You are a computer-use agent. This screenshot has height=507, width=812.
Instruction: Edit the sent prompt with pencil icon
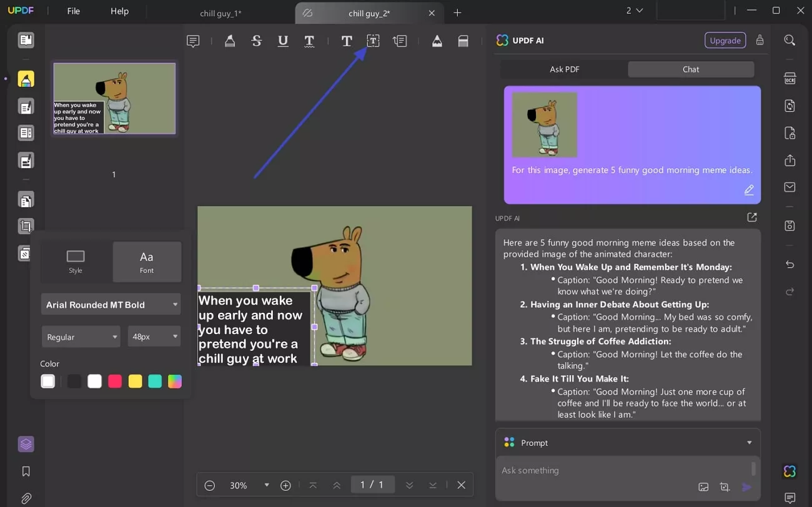point(749,190)
